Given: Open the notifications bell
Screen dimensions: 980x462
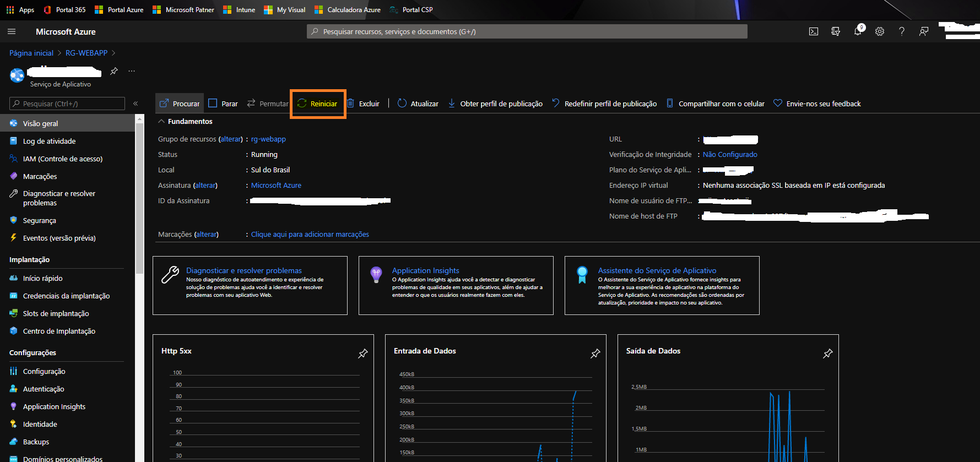Looking at the screenshot, I should (x=858, y=31).
